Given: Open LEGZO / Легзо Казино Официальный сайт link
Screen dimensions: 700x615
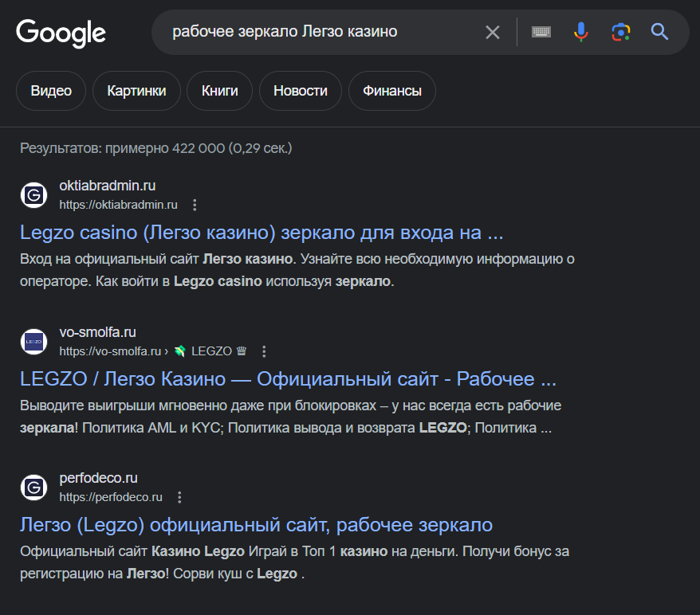Looking at the screenshot, I should tap(288, 378).
